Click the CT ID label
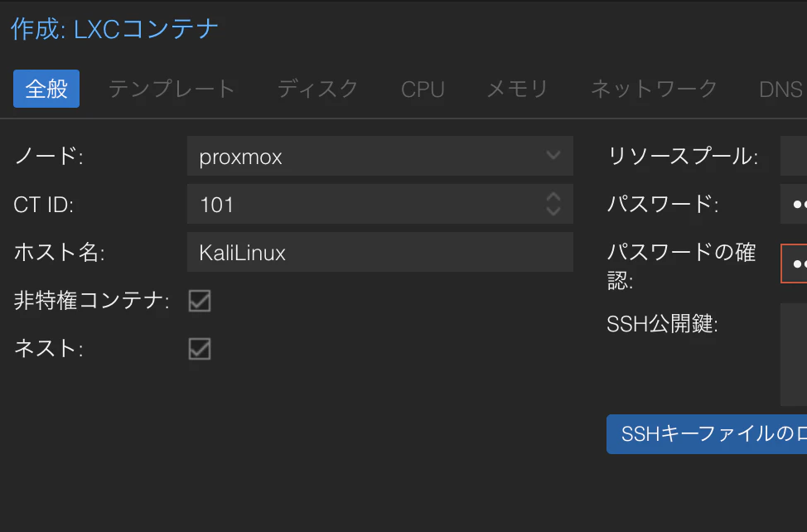The height and width of the screenshot is (532, 807). [x=44, y=204]
